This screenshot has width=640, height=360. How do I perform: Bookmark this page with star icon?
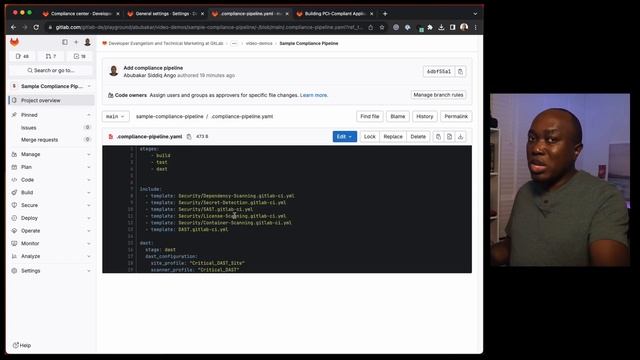[382, 27]
